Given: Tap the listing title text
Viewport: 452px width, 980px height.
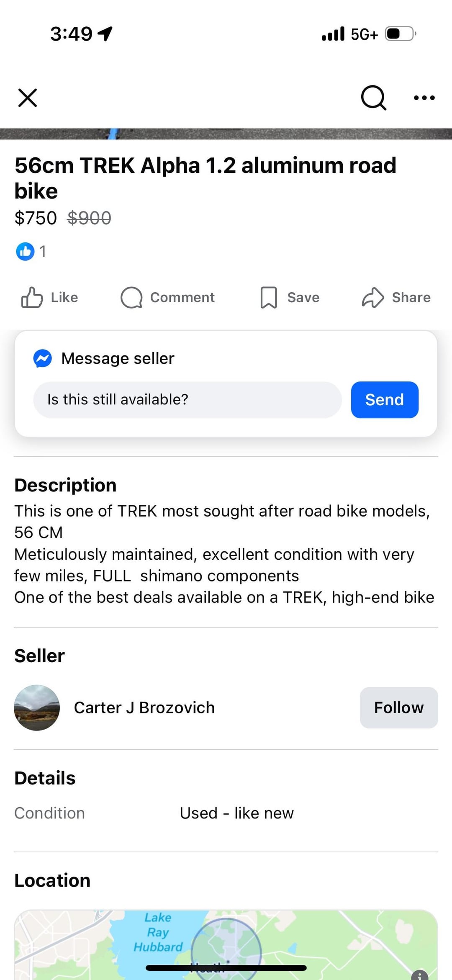Looking at the screenshot, I should coord(205,178).
